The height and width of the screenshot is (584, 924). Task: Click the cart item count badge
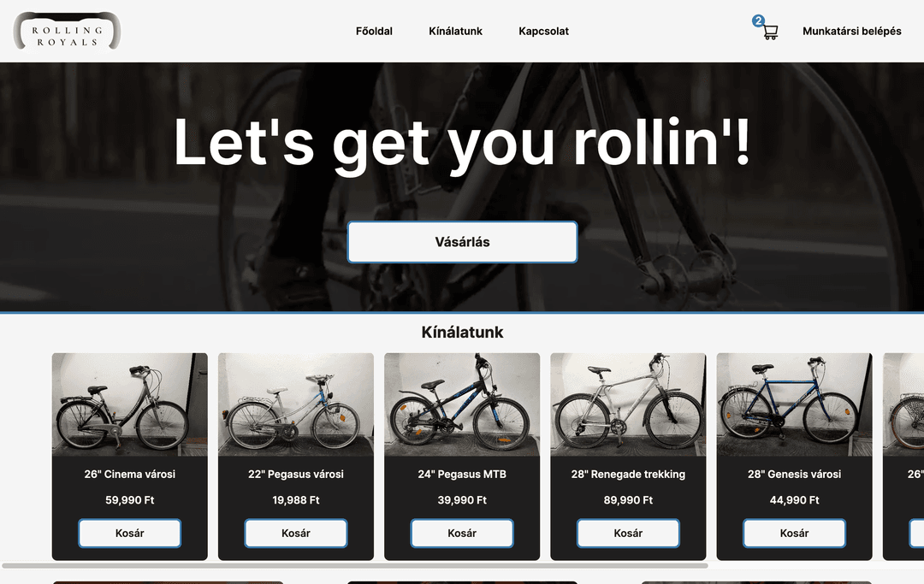pyautogui.click(x=758, y=21)
